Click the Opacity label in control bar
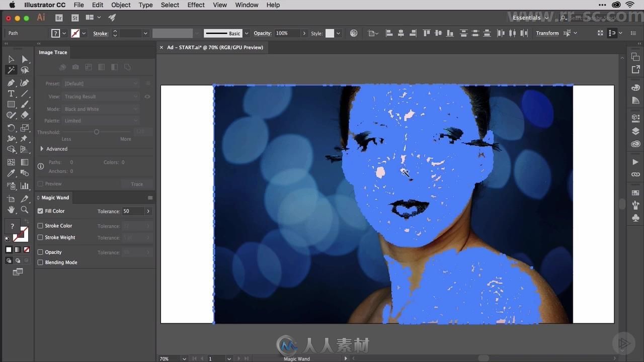 [263, 33]
